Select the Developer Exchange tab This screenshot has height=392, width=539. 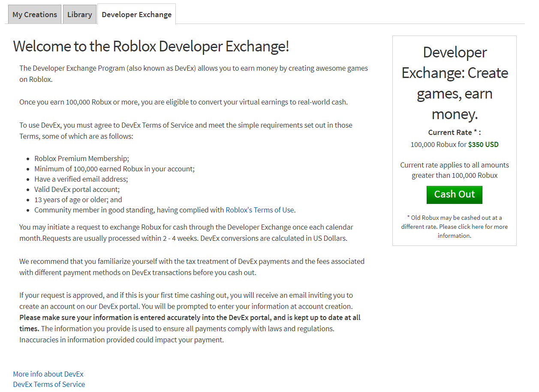coord(137,15)
